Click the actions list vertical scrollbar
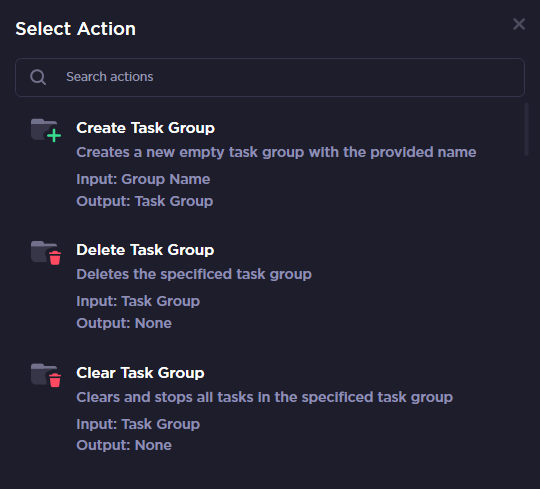 coord(526,129)
